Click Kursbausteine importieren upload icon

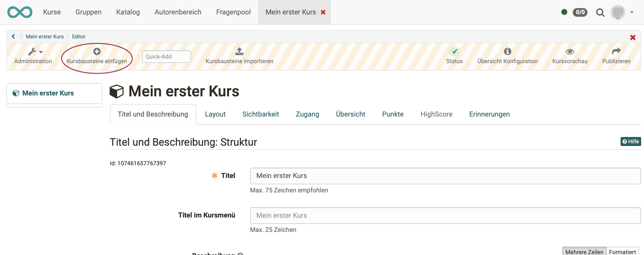[239, 51]
